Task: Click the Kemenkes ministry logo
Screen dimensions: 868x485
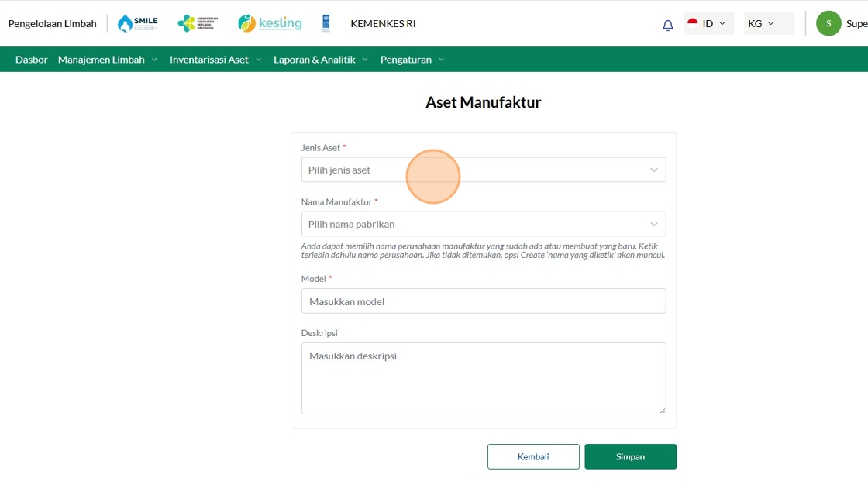Action: 198,23
